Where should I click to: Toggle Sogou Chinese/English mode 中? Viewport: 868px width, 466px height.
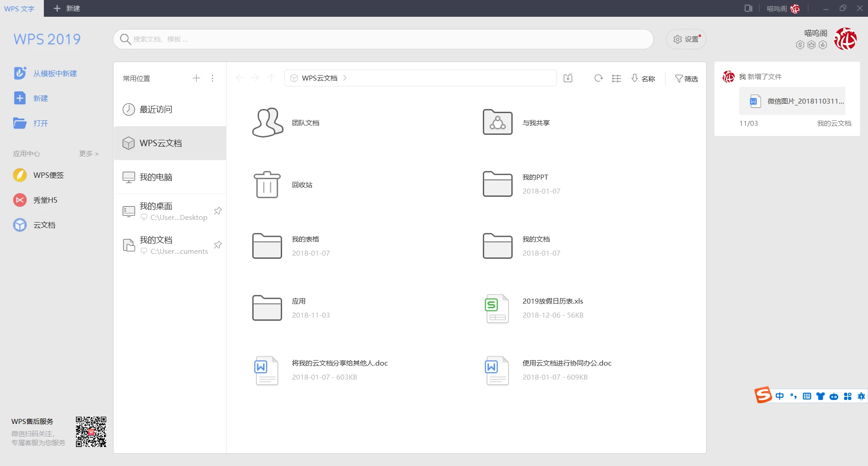pyautogui.click(x=780, y=396)
